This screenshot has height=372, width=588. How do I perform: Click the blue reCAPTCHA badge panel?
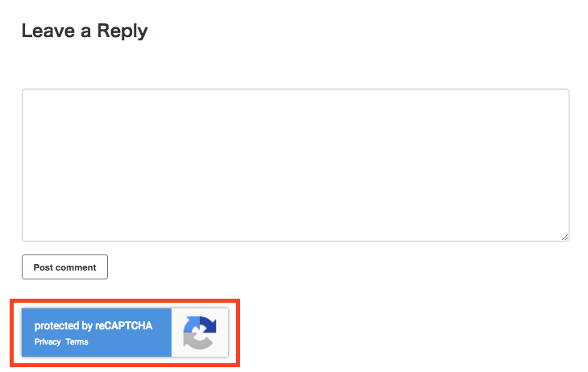(x=97, y=333)
